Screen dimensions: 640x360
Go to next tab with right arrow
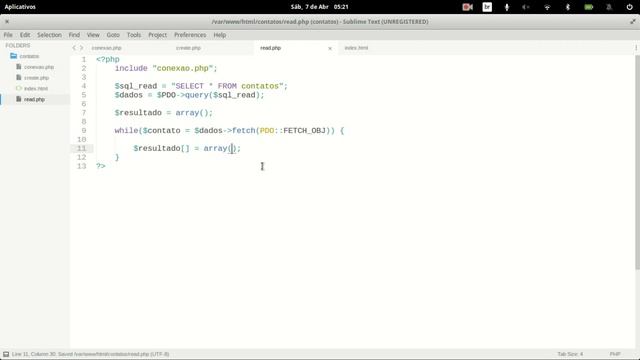click(81, 48)
